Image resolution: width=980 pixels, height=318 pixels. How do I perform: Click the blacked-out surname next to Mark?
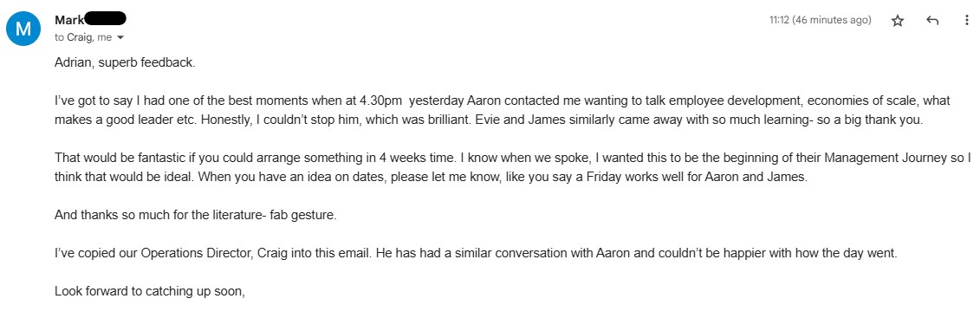(x=106, y=19)
